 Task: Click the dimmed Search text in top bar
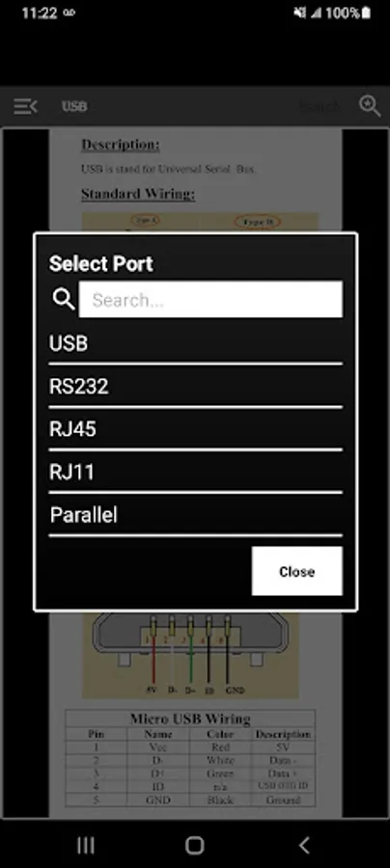click(320, 106)
